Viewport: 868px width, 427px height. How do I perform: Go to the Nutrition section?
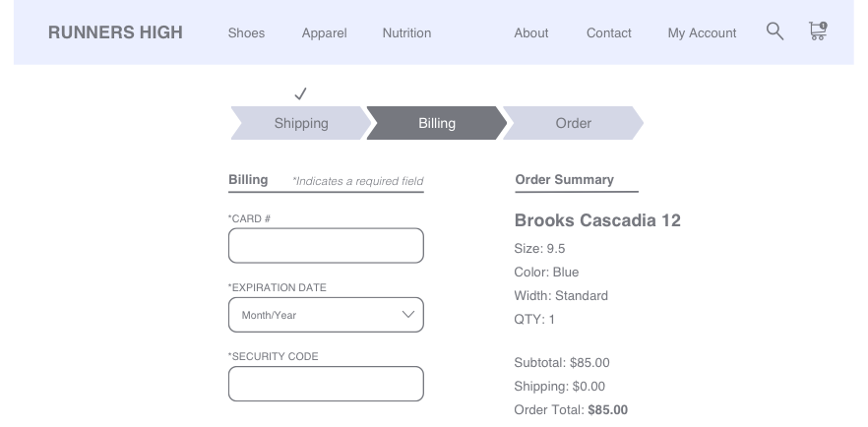click(x=406, y=32)
